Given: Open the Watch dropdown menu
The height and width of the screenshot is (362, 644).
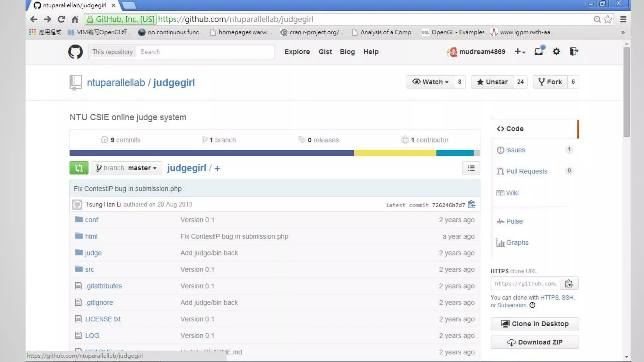Looking at the screenshot, I should point(430,82).
